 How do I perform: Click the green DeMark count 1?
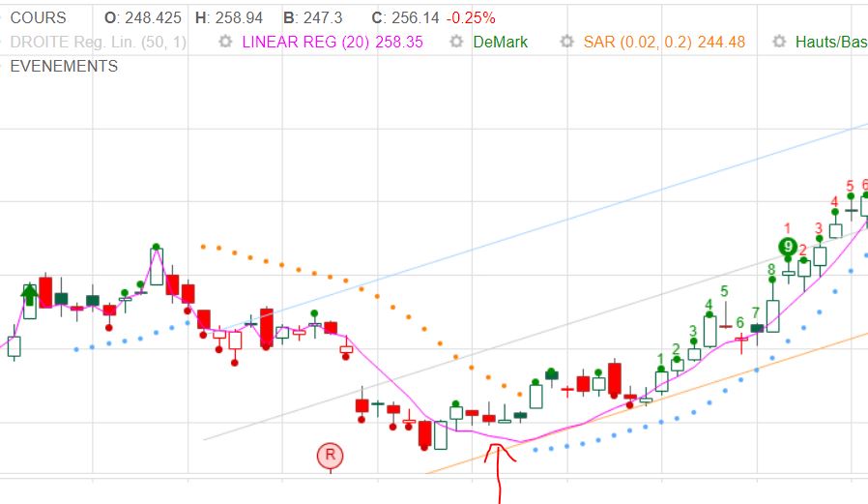click(660, 359)
